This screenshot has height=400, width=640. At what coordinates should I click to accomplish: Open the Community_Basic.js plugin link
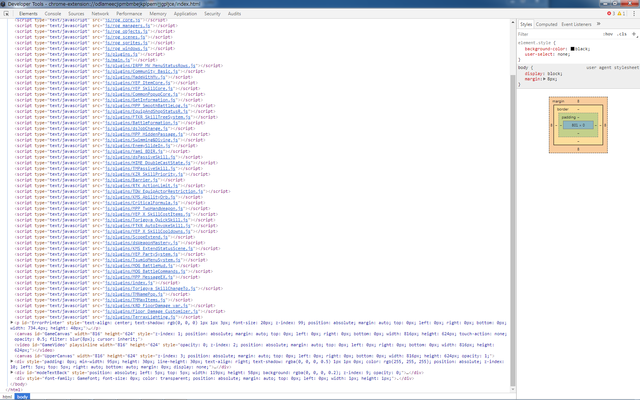tap(144, 71)
